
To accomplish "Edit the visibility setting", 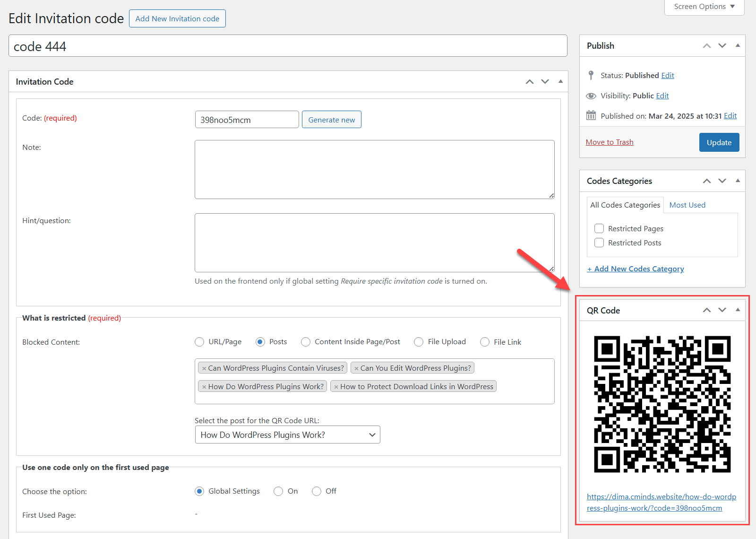I will pyautogui.click(x=662, y=96).
